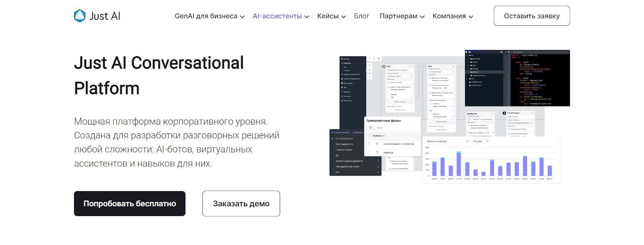The image size is (644, 245).
Task: Open the Партнерам dropdown menu
Action: point(402,16)
